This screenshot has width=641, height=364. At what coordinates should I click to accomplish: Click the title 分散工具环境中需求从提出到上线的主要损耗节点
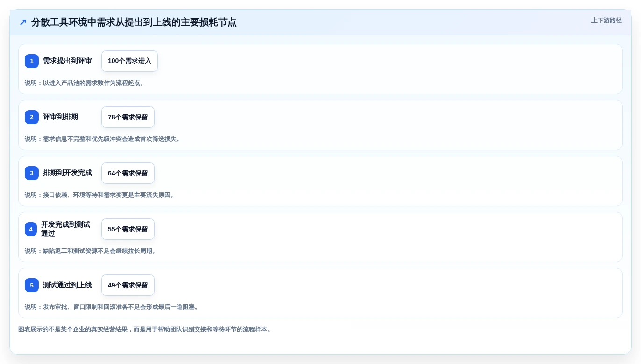click(134, 22)
